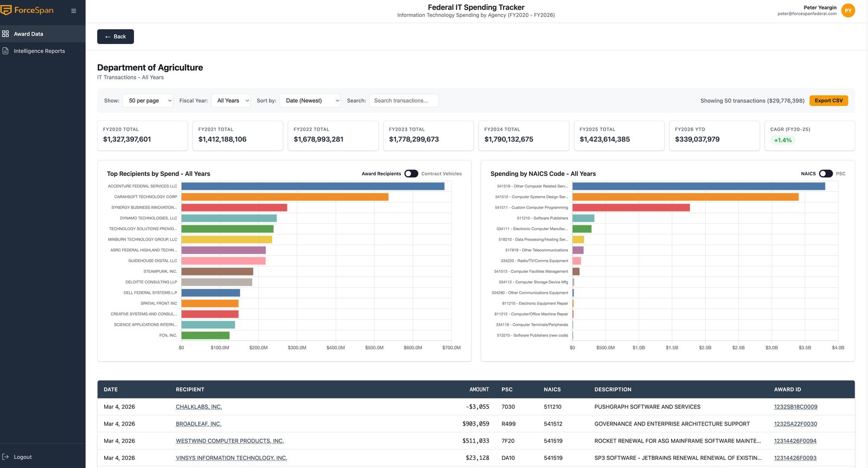868x468 pixels.
Task: Click the FCN, INC. chart bar
Action: coord(206,336)
